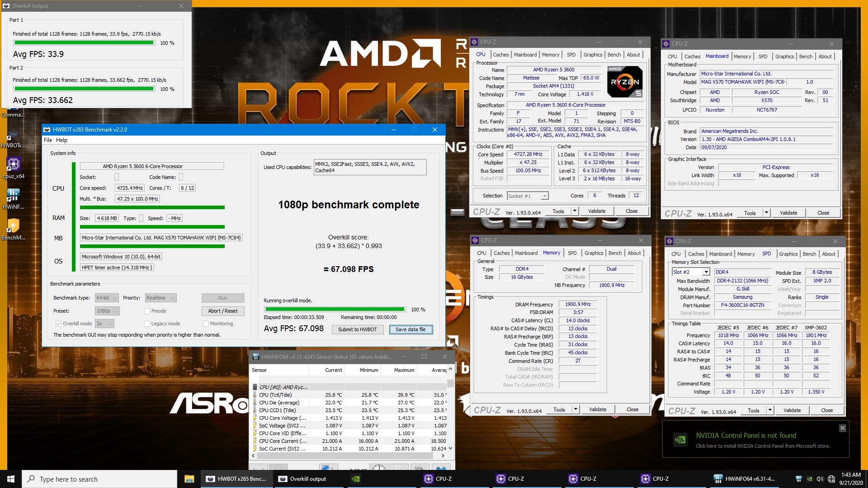Viewport: 868px width, 488px height.
Task: Switch to About tab in CPU-Z Mainboard window
Action: (825, 56)
